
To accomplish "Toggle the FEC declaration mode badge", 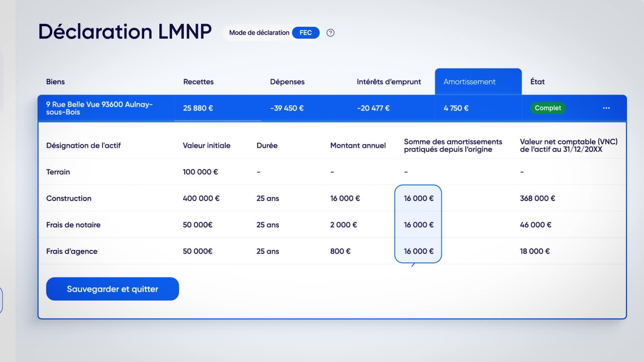I will (x=306, y=33).
